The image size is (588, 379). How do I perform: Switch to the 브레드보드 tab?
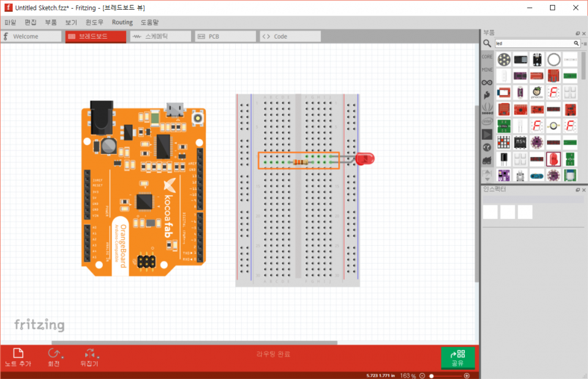click(x=96, y=36)
